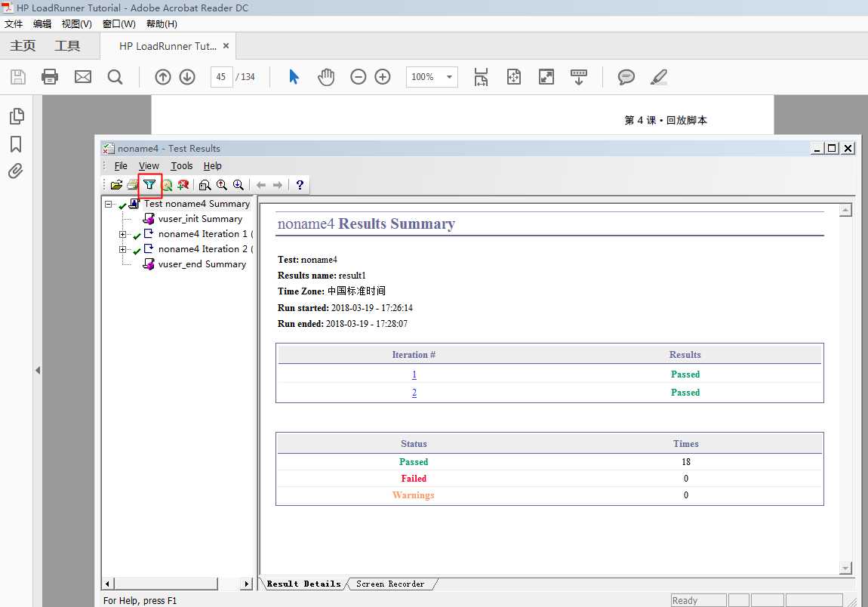Click the filter funnel icon in Test Results
This screenshot has height=607, width=868.
point(149,184)
